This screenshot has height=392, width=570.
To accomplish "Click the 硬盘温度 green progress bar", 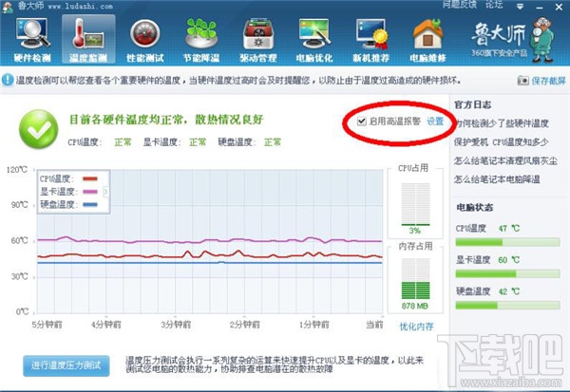I will (x=507, y=306).
